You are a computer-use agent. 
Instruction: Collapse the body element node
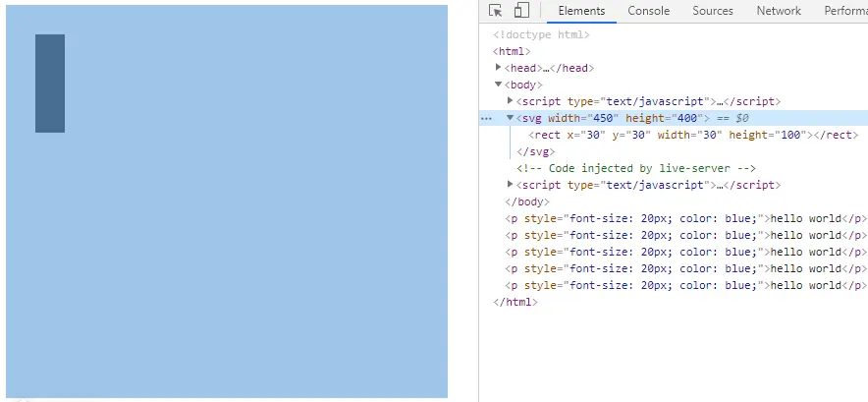(498, 85)
